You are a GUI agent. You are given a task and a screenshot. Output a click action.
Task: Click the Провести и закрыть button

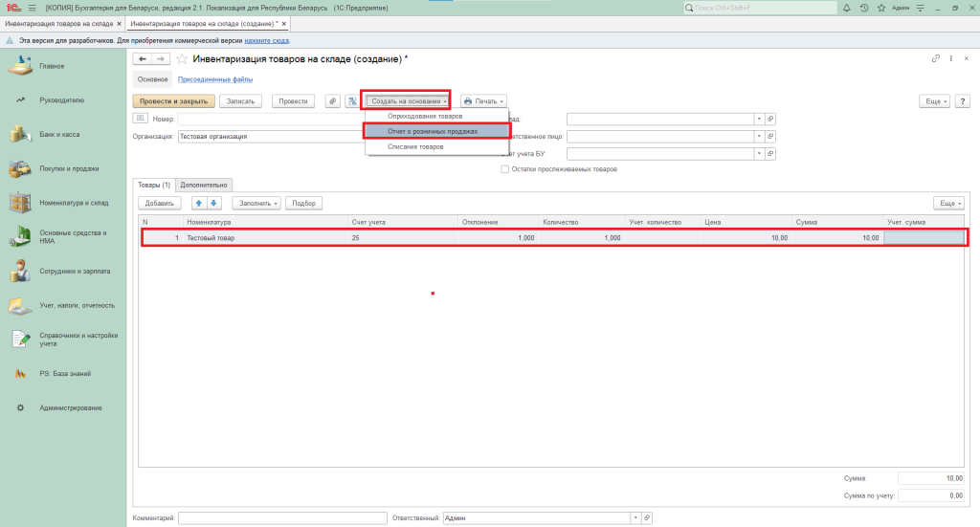pos(172,100)
